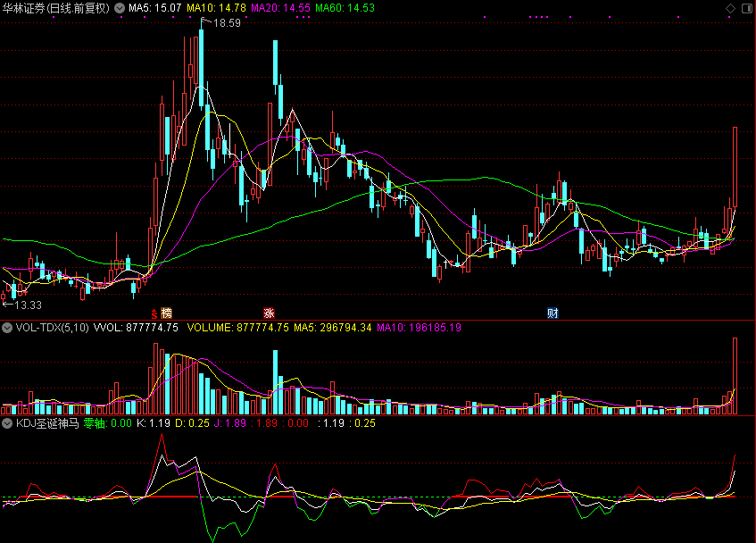Click the red S marker icon

(154, 313)
